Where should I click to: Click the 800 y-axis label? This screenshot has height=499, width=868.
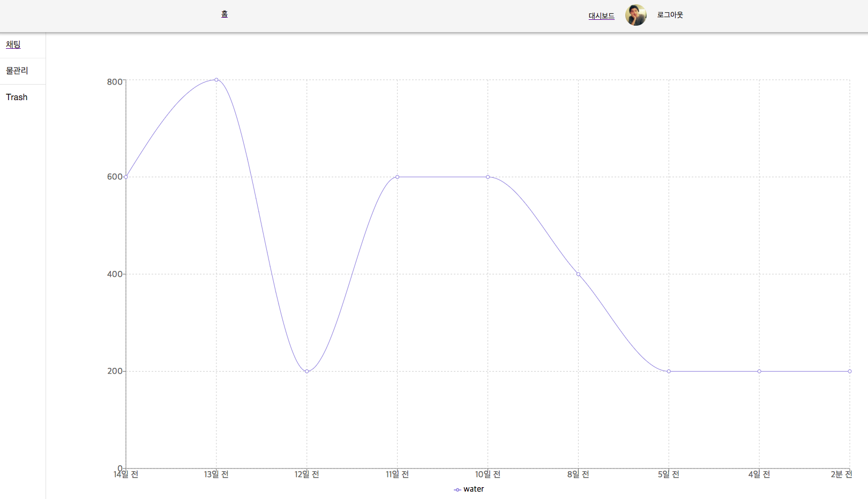click(x=115, y=82)
